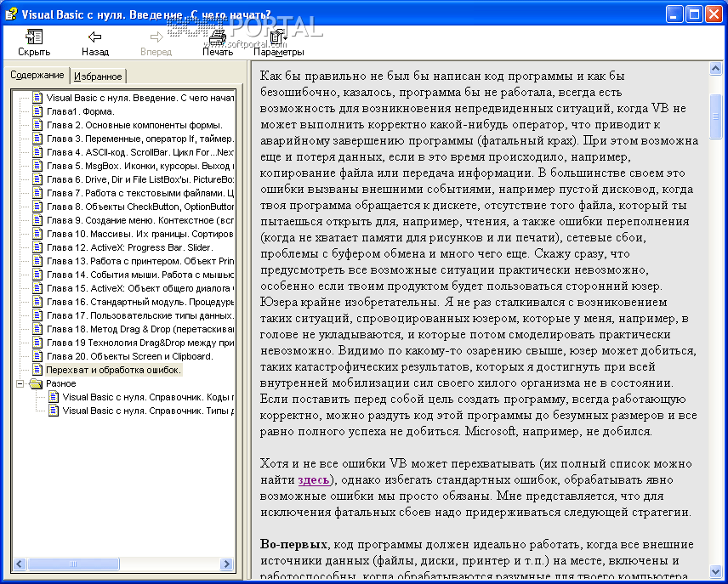
Task: Click the contents tree's scroll right arrow
Action: tap(226, 564)
